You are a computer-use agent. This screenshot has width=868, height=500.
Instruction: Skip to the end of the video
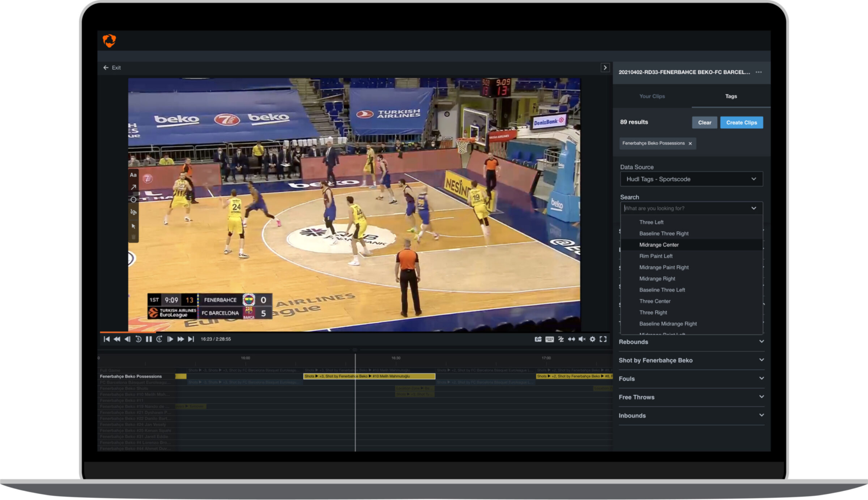coord(191,339)
